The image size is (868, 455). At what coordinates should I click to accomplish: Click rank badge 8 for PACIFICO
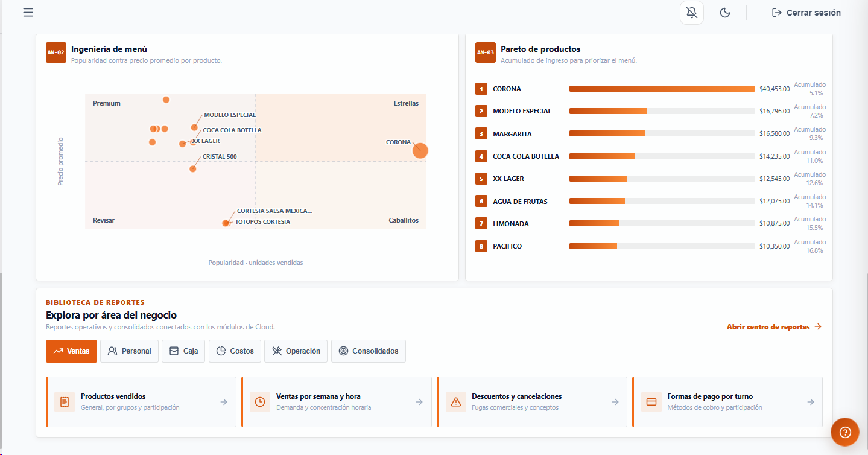481,246
